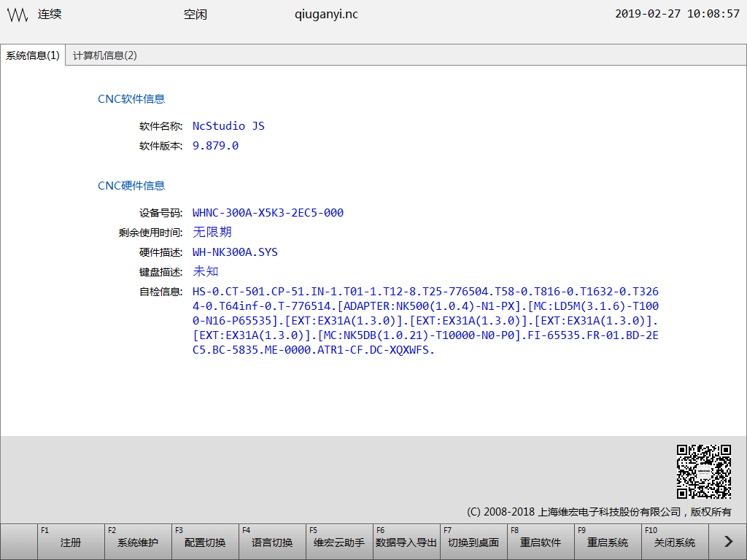Open F6 数据导入导出
This screenshot has width=747, height=560.
tap(406, 542)
